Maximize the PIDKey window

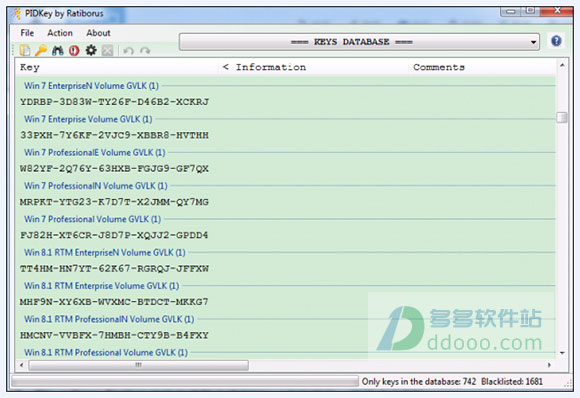pos(530,11)
